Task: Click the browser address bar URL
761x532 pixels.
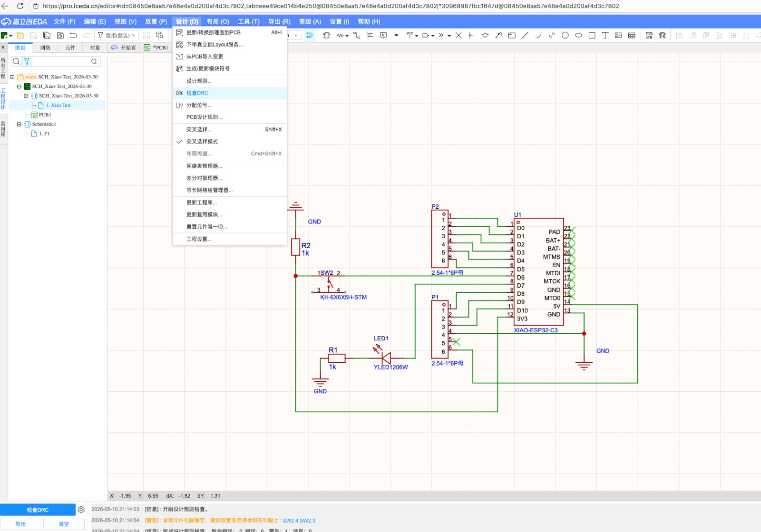Action: 331,6
